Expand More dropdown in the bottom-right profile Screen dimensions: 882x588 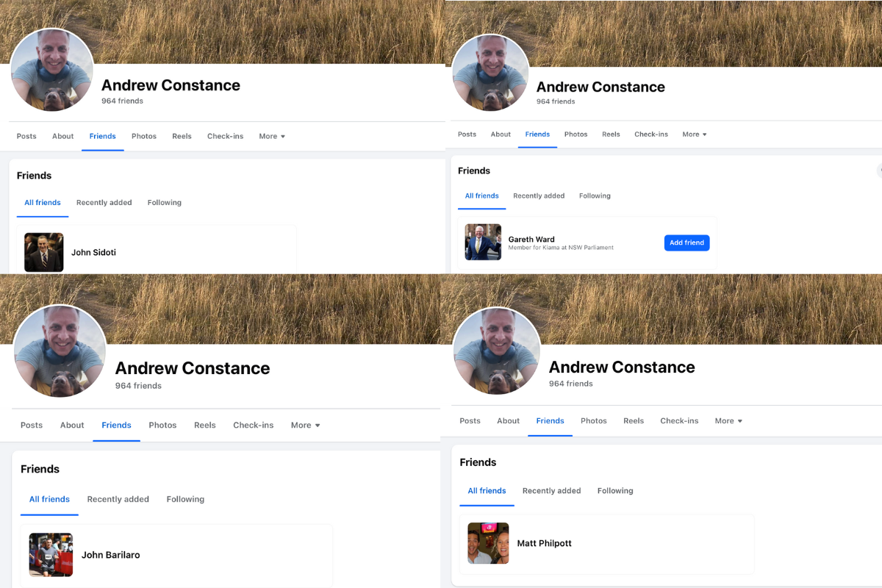click(728, 420)
